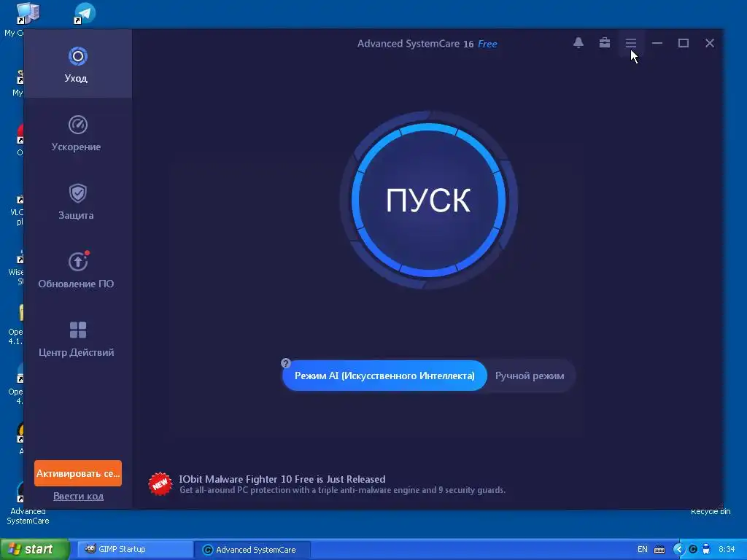Image resolution: width=747 pixels, height=560 pixels.
Task: Click the Advanced SystemCare tray icon
Action: click(693, 550)
